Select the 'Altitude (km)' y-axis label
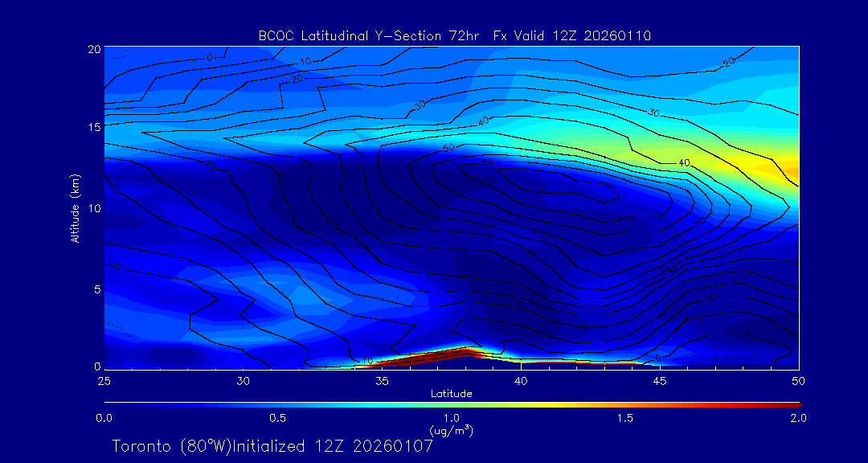This screenshot has height=463, width=868. pyautogui.click(x=74, y=207)
